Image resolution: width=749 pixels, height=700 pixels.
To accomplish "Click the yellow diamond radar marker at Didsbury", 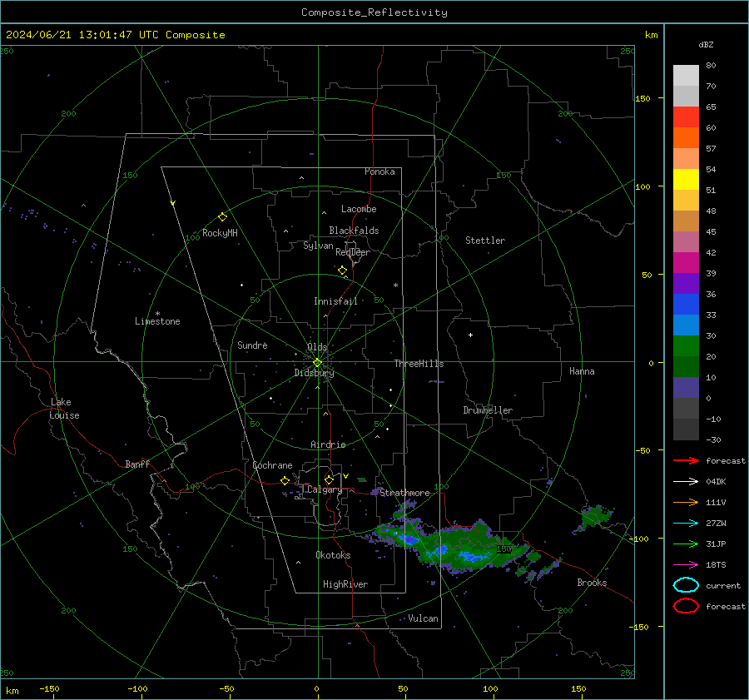I will pyautogui.click(x=317, y=363).
